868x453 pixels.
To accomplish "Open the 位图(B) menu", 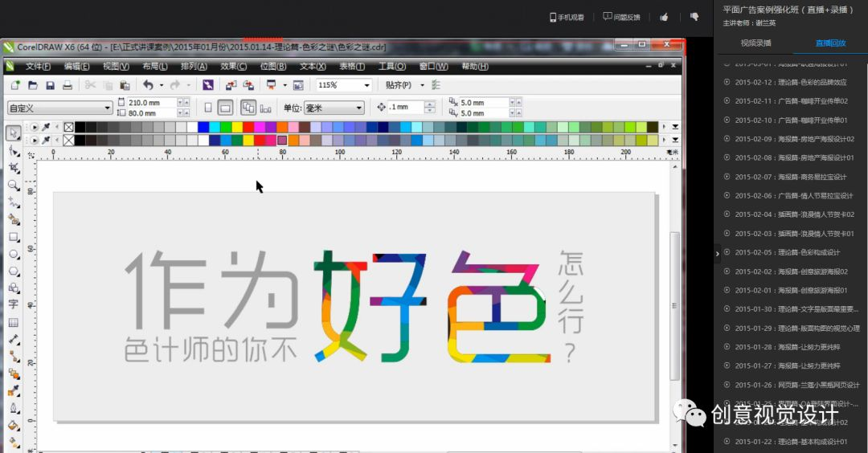I will coord(273,67).
